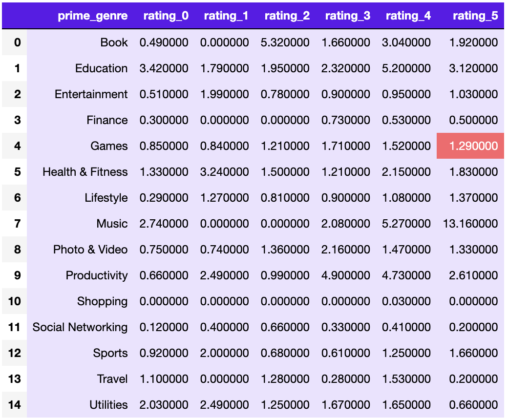Select the Games genre cell
This screenshot has height=420, width=508.
click(109, 146)
